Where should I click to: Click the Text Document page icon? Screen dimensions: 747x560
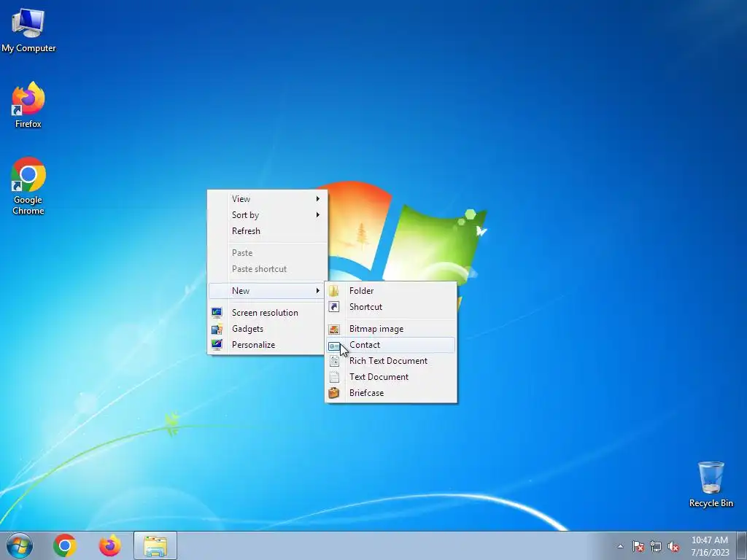pyautogui.click(x=334, y=377)
